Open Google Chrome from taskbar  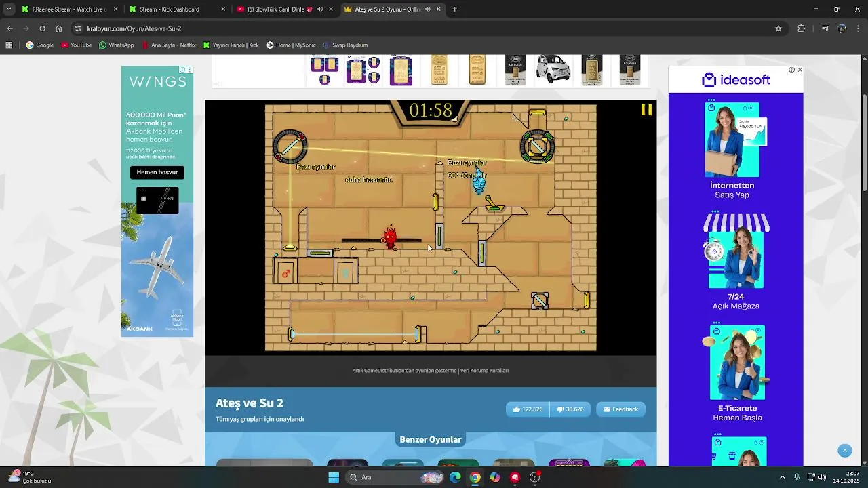click(475, 477)
